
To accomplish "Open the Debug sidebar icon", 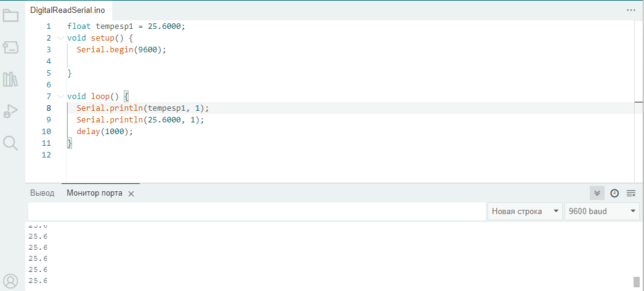I will 10,111.
